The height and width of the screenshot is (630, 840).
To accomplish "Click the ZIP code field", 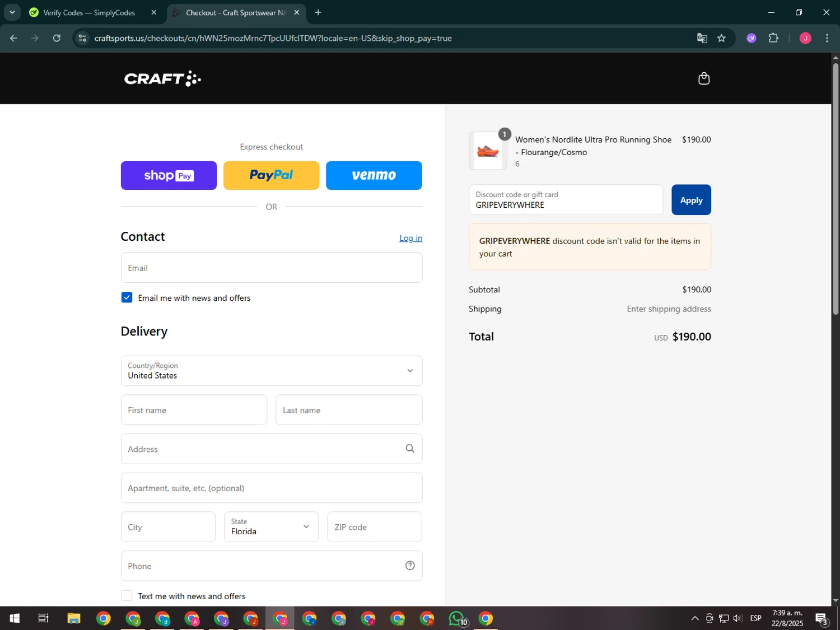I will point(374,526).
